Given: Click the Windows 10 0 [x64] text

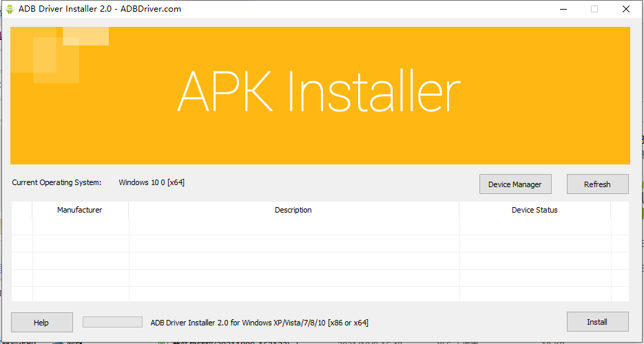Looking at the screenshot, I should (x=152, y=182).
